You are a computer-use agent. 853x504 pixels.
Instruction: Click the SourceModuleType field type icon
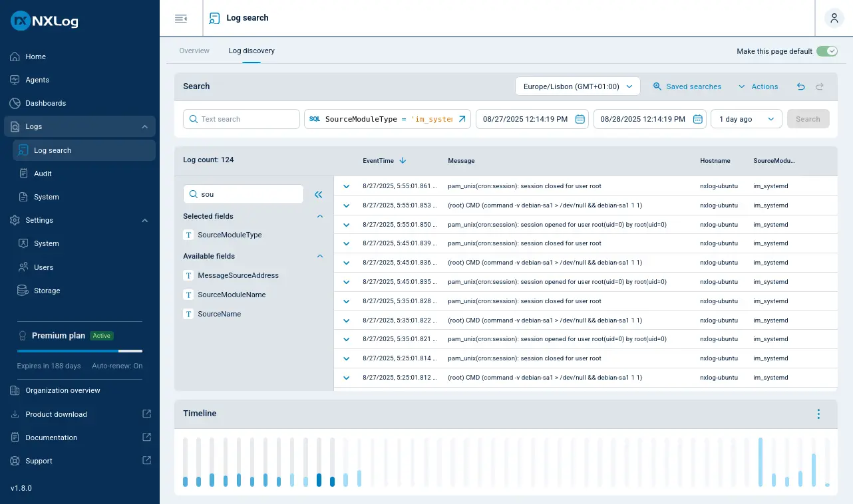tap(188, 235)
